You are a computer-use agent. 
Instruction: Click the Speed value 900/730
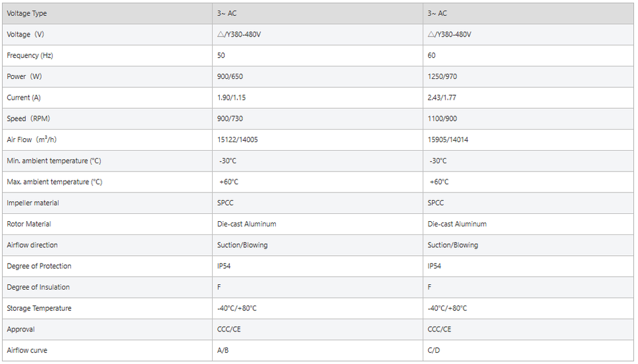[231, 119]
